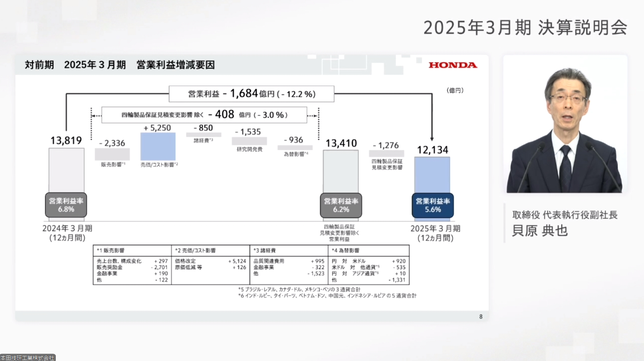Viewport: 644px width, 361px height.
Task: Select the 営業利益率 6.2% badge
Action: 340,205
